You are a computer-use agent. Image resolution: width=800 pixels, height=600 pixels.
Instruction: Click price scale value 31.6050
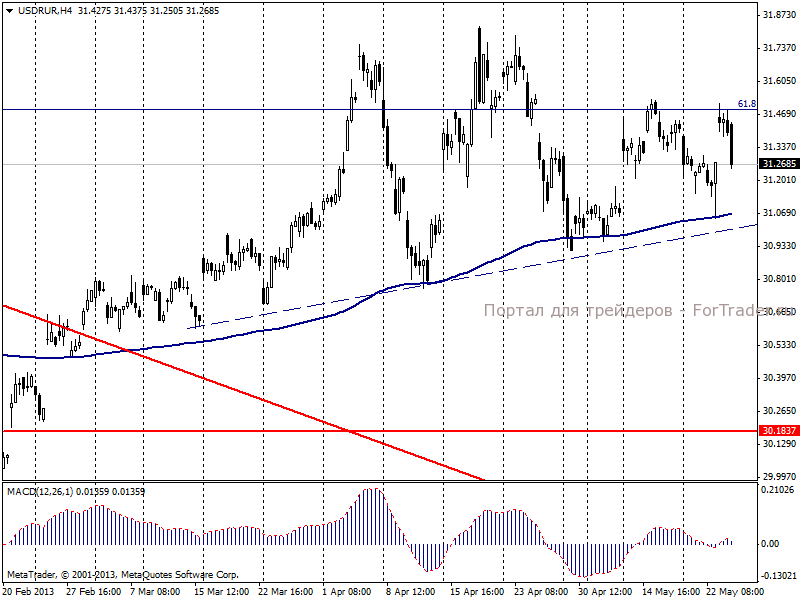[x=779, y=81]
